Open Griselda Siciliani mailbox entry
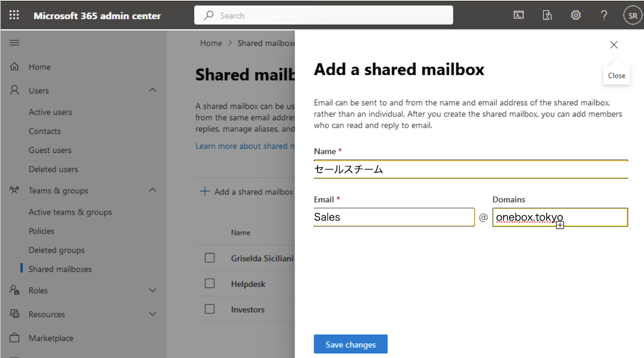 click(262, 258)
